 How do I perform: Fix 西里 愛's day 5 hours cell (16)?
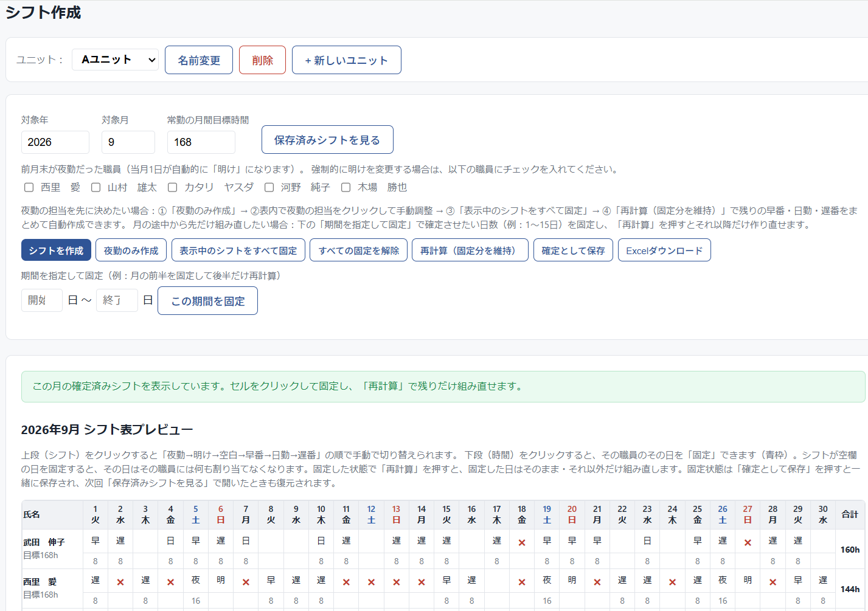pyautogui.click(x=196, y=601)
